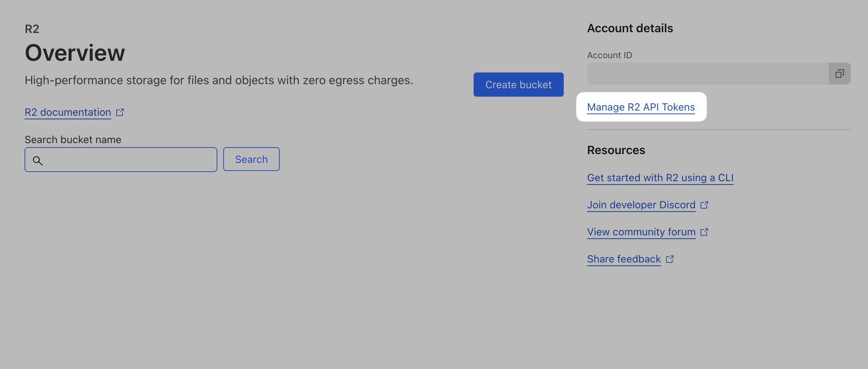Image resolution: width=868 pixels, height=369 pixels.
Task: Open Manage R2 API Tokens
Action: click(641, 107)
